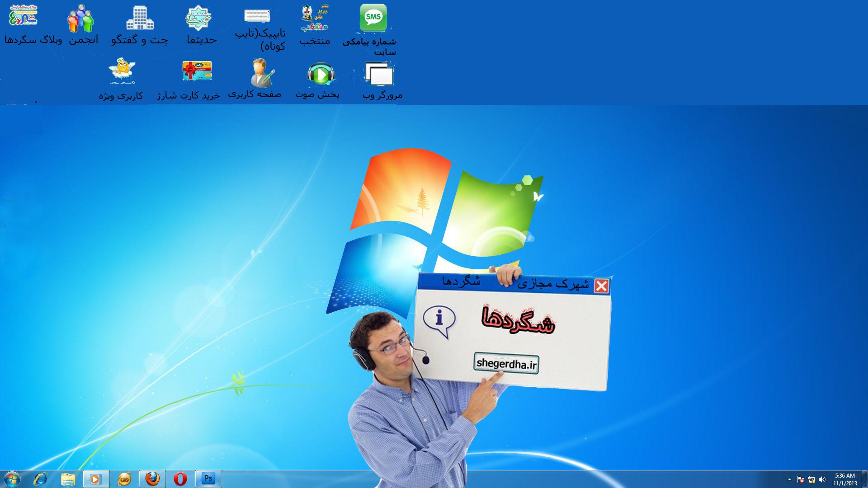868x488 pixels.
Task: Open the forum (انجمن) people icon
Action: [x=80, y=19]
